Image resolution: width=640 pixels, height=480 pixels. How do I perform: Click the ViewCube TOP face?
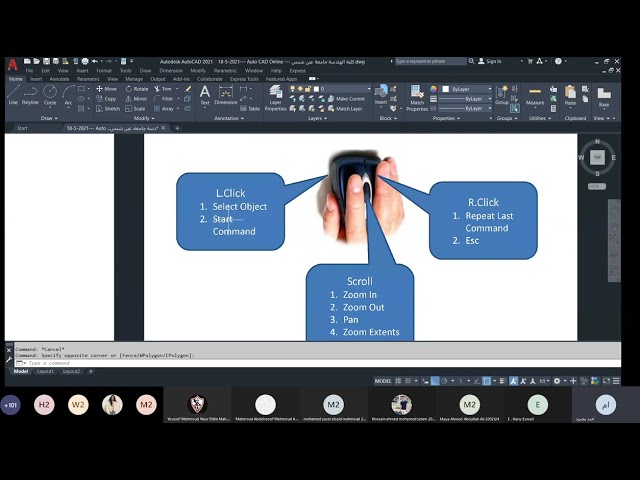coord(598,157)
